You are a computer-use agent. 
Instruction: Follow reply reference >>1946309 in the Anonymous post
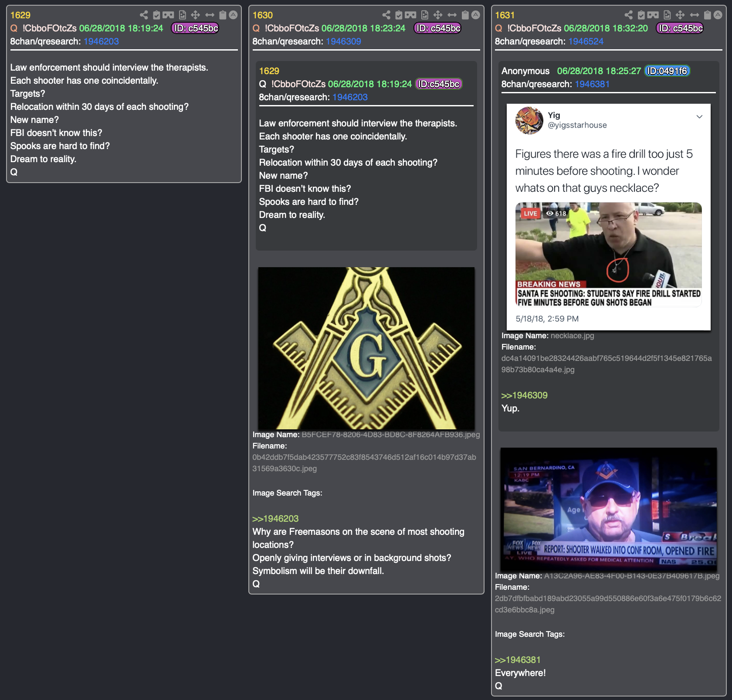pos(524,395)
